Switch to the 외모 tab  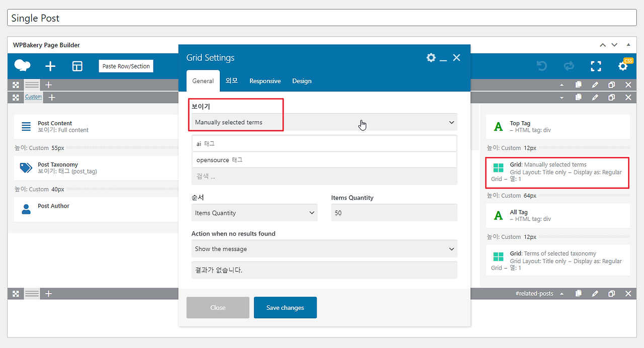click(231, 80)
